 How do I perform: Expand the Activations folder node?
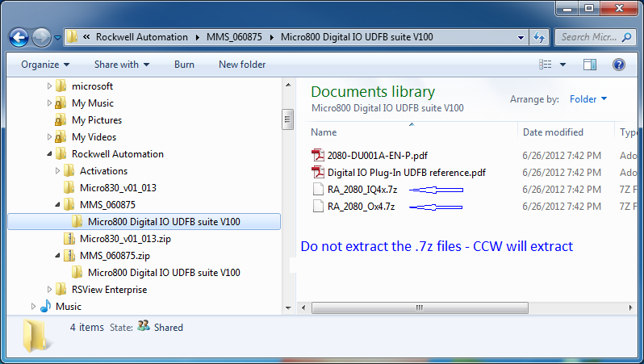(x=58, y=171)
